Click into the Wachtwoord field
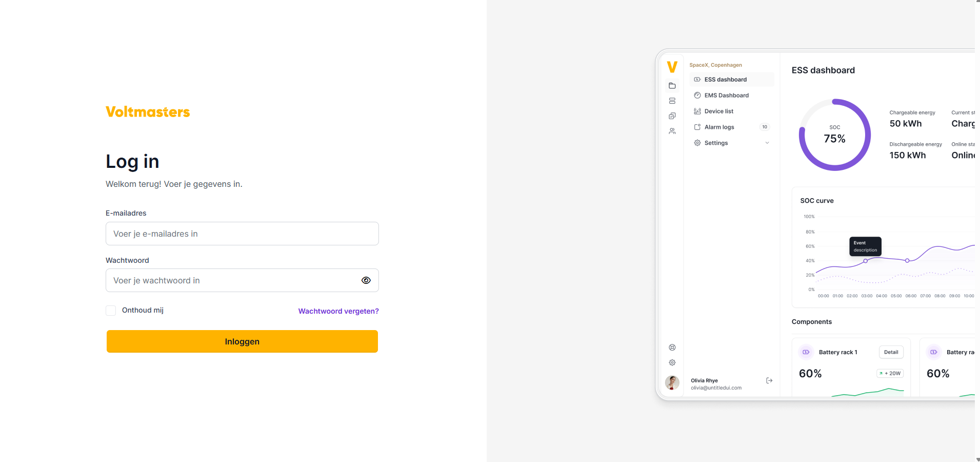980x462 pixels. (x=233, y=280)
